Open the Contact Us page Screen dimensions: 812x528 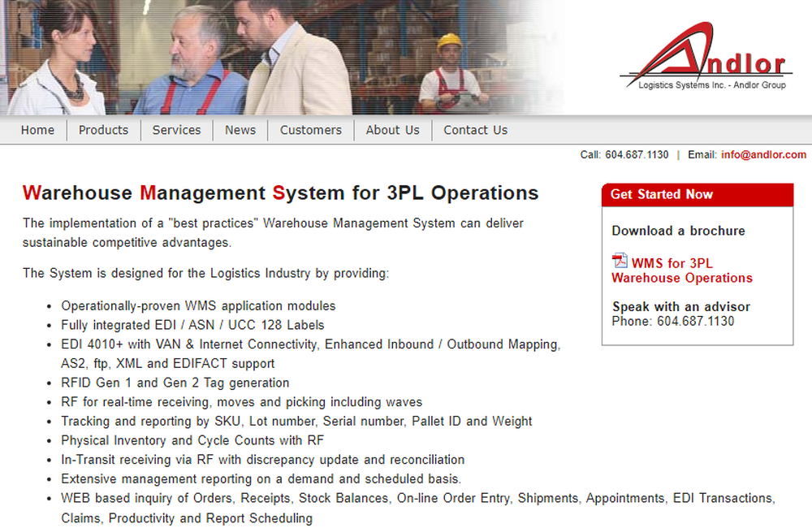(x=475, y=130)
